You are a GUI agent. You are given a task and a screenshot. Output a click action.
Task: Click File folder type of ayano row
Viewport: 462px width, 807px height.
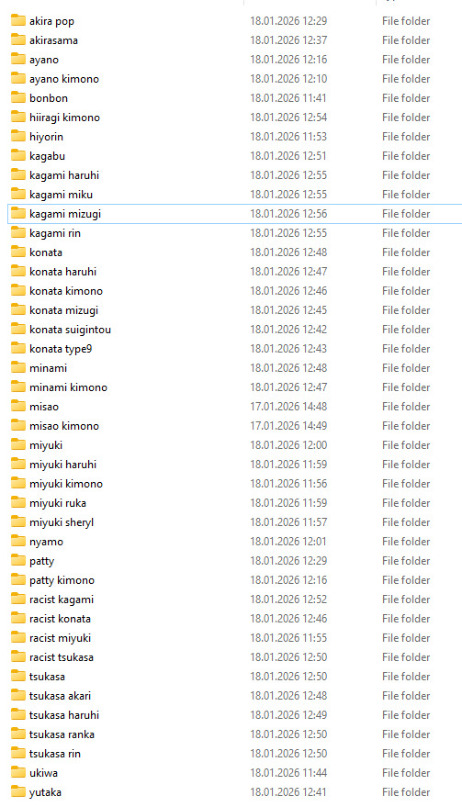click(406, 60)
